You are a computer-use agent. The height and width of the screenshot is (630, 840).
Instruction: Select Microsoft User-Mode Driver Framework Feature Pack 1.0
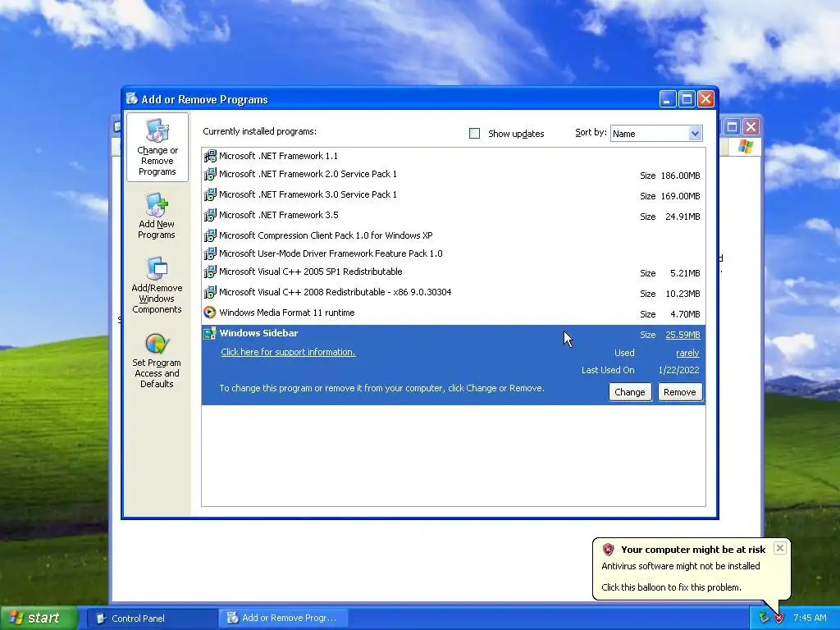(x=453, y=254)
